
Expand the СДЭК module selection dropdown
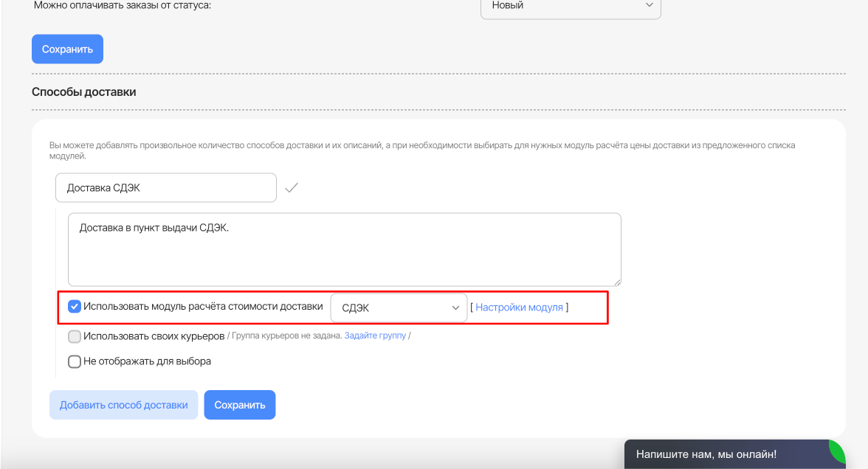click(x=398, y=308)
